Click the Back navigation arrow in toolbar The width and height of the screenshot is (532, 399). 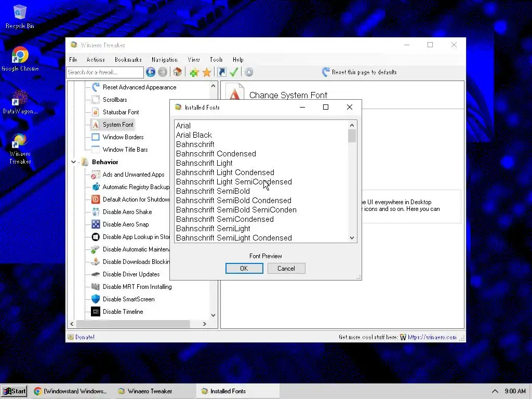(151, 72)
